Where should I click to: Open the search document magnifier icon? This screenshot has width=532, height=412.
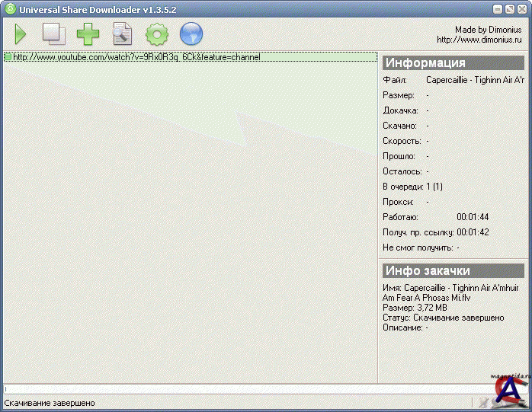[122, 34]
